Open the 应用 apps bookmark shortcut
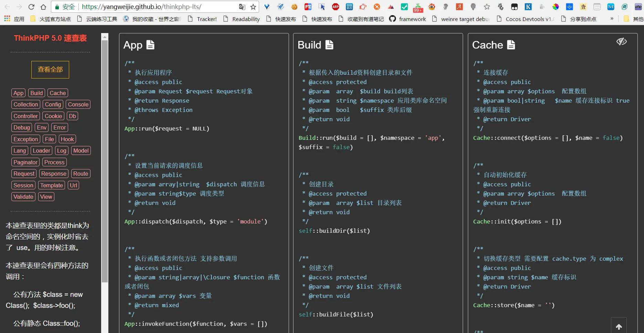644x333 pixels. click(14, 19)
